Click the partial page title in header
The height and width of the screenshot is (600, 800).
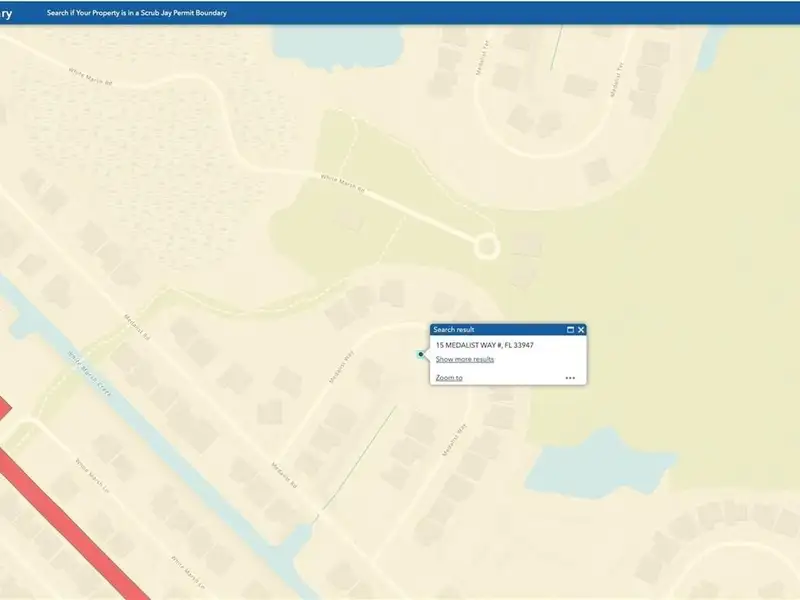(x=8, y=13)
